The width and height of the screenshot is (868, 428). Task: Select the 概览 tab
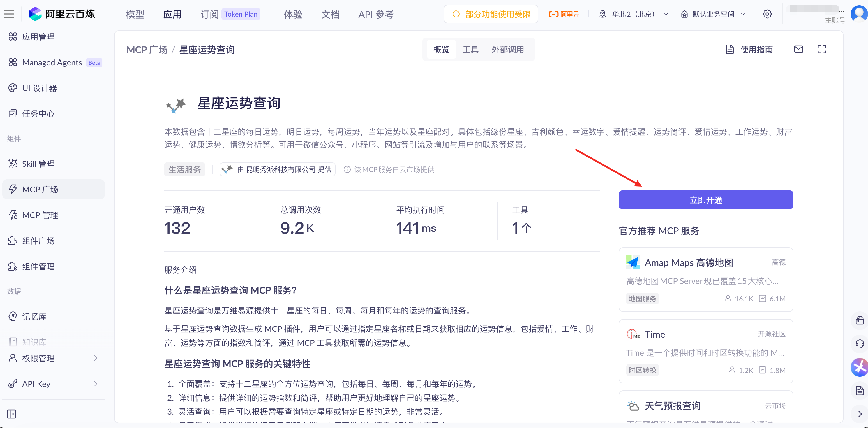tap(441, 50)
